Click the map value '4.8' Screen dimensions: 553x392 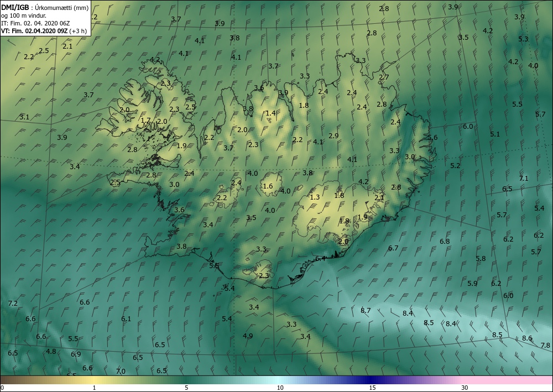pyautogui.click(x=51, y=351)
